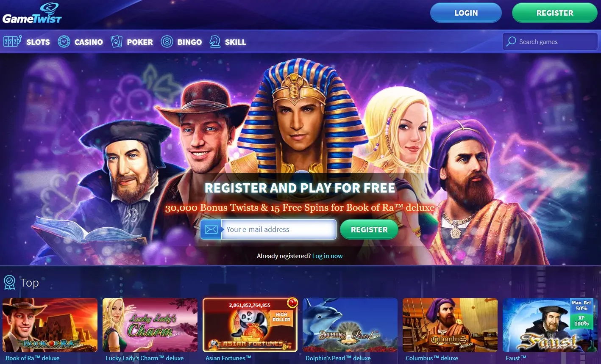Open the Asian Fortunes game thumbnail

coord(250,325)
